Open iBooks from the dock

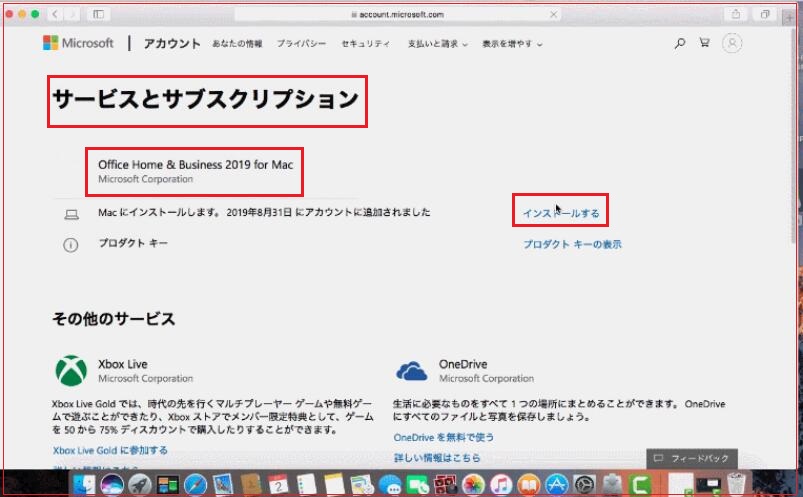pyautogui.click(x=529, y=484)
